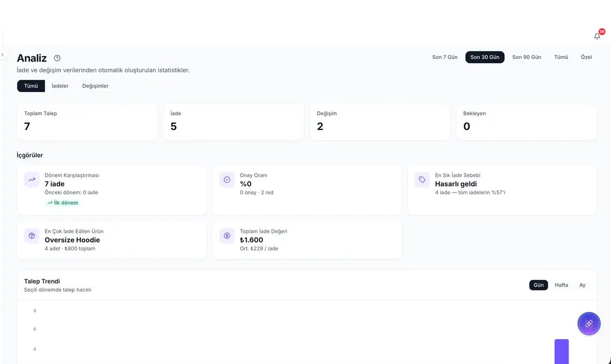611x364 pixels.
Task: Switch to the İadeler tab
Action: pyautogui.click(x=60, y=86)
